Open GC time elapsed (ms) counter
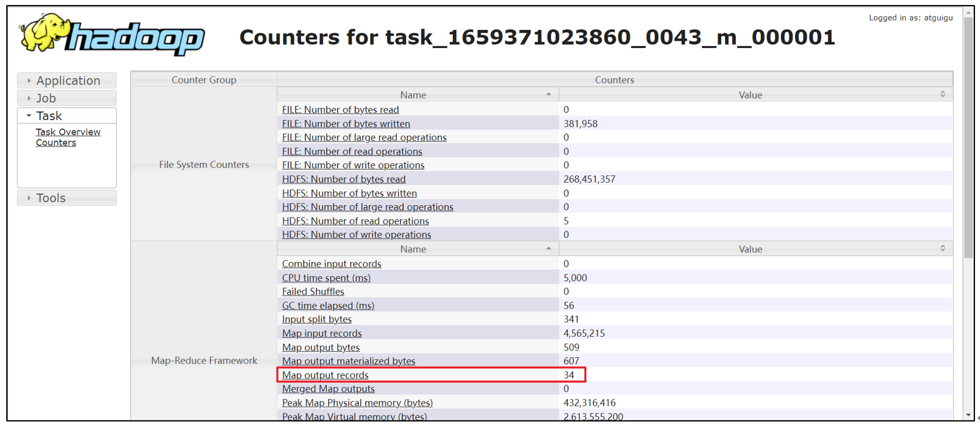The width and height of the screenshot is (980, 429). point(328,306)
